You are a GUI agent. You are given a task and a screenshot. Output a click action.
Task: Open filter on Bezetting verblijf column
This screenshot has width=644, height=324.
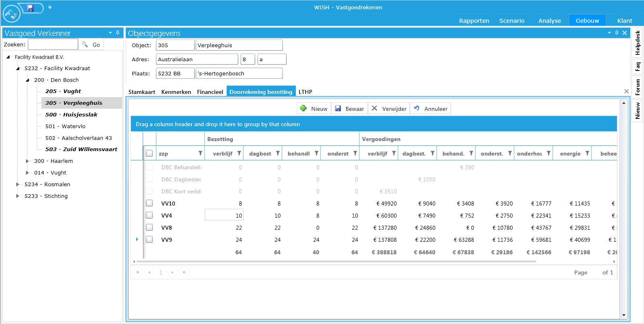click(239, 154)
